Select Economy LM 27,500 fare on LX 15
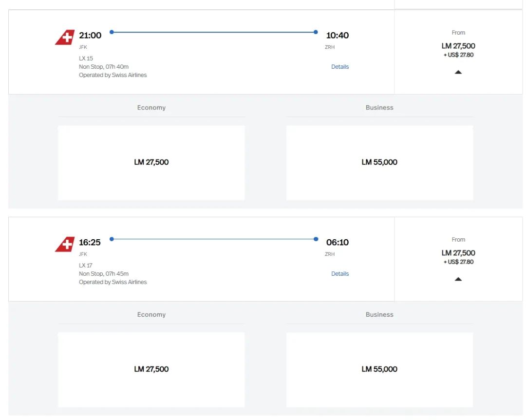The width and height of the screenshot is (526, 420). point(151,162)
